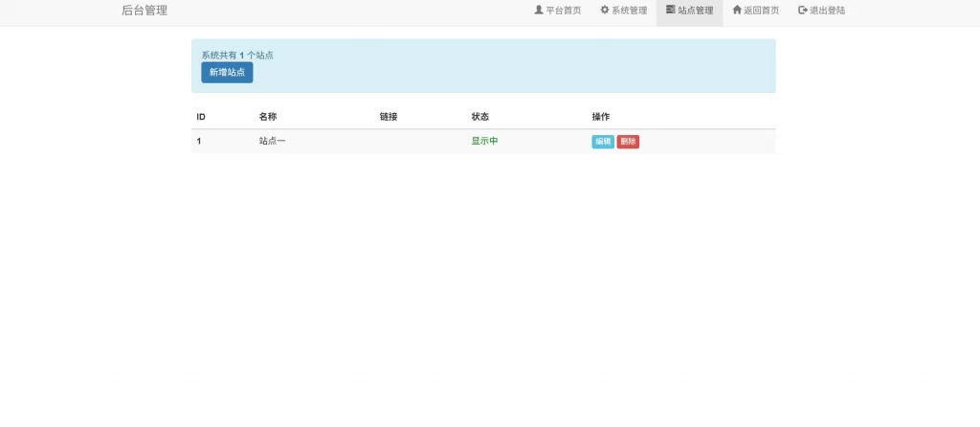The width and height of the screenshot is (980, 427).
Task: Click the list icon beside 站点管理
Action: (671, 11)
